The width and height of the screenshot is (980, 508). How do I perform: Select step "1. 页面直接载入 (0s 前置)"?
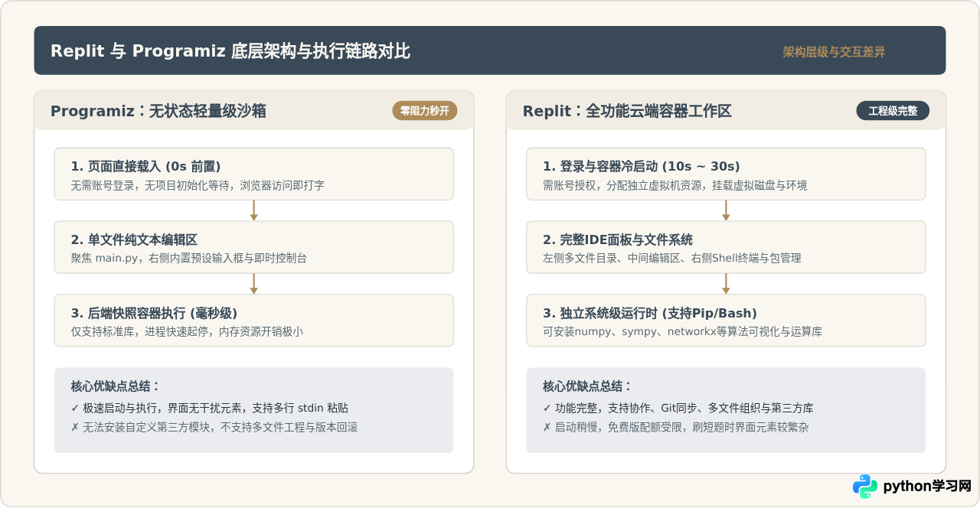[x=253, y=174]
